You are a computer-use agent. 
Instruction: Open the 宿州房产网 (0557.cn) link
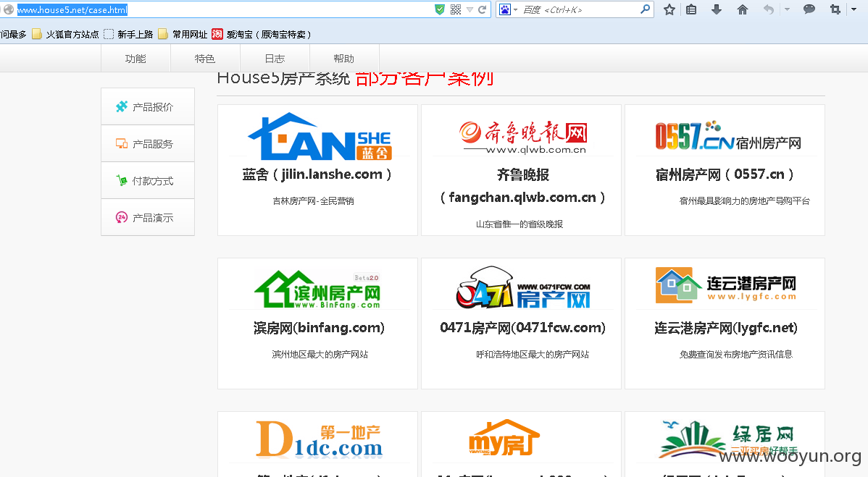point(725,174)
